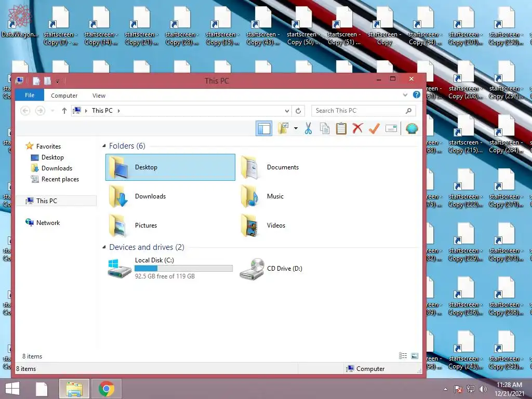The width and height of the screenshot is (532, 399).
Task: Collapse the Folders (6) group
Action: click(x=104, y=146)
